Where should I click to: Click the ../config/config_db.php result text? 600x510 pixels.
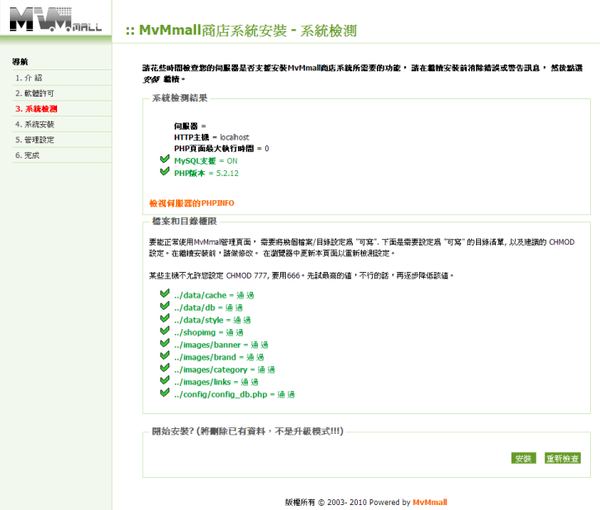click(235, 394)
